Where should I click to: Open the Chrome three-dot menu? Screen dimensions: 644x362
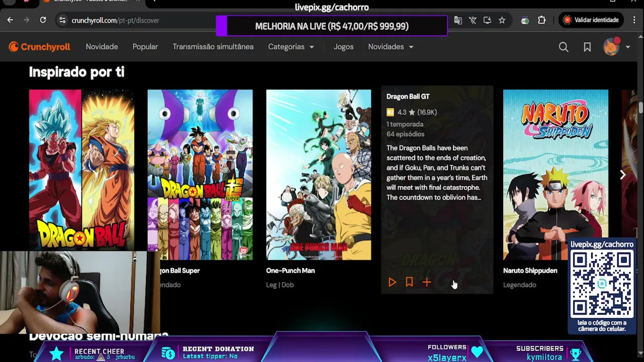[634, 20]
